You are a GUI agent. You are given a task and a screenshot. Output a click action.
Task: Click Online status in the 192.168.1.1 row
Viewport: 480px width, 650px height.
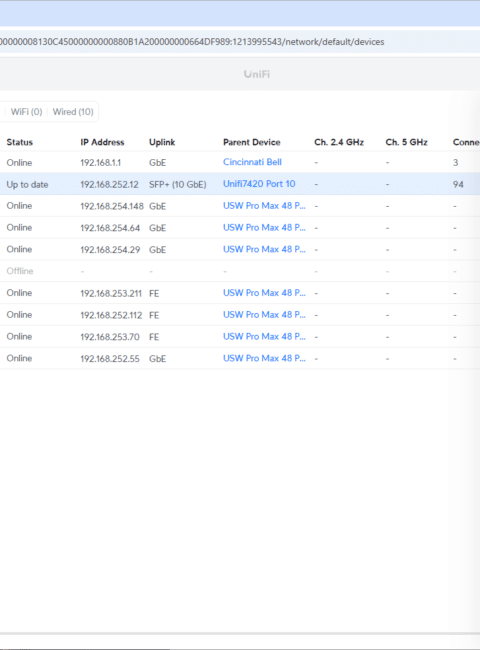point(19,162)
